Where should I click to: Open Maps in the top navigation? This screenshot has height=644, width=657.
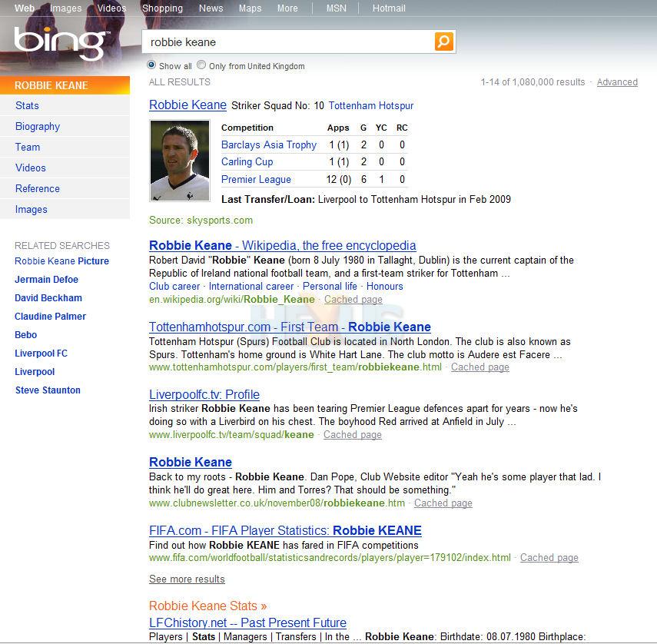pyautogui.click(x=250, y=8)
